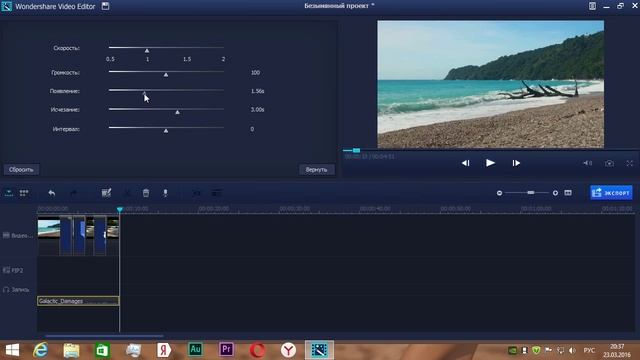Click the timeline horizontal scrollbar

pos(104,336)
